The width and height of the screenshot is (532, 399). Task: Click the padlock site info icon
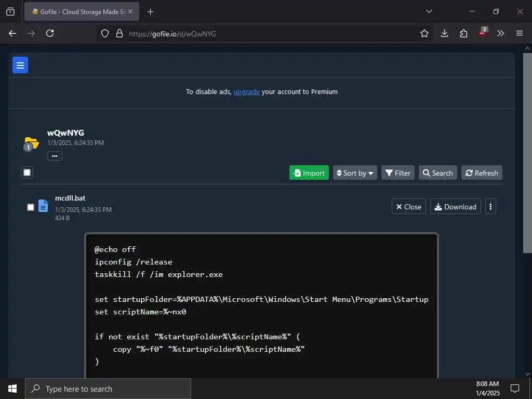pyautogui.click(x=119, y=34)
